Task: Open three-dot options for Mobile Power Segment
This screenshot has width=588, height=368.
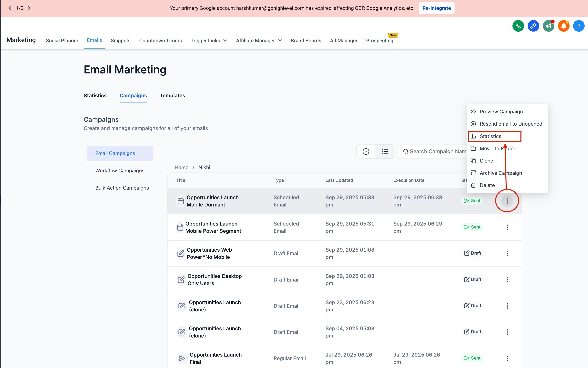Action: pyautogui.click(x=507, y=227)
